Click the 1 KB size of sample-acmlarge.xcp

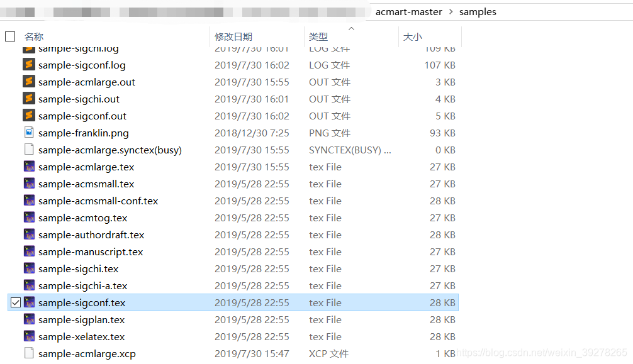tap(445, 353)
